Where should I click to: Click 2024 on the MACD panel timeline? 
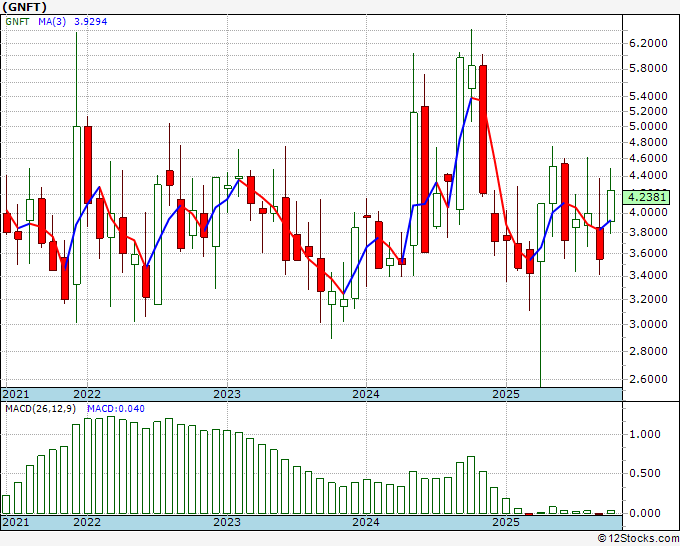tap(366, 522)
